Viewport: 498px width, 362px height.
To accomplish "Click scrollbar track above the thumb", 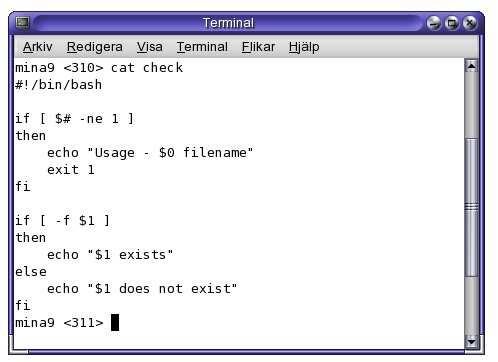I will (471, 105).
